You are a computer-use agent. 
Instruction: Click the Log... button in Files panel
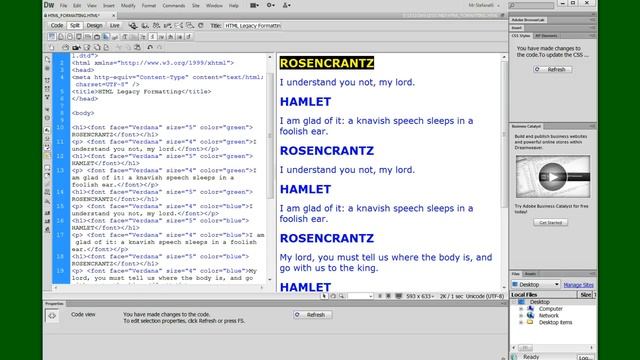click(x=585, y=357)
